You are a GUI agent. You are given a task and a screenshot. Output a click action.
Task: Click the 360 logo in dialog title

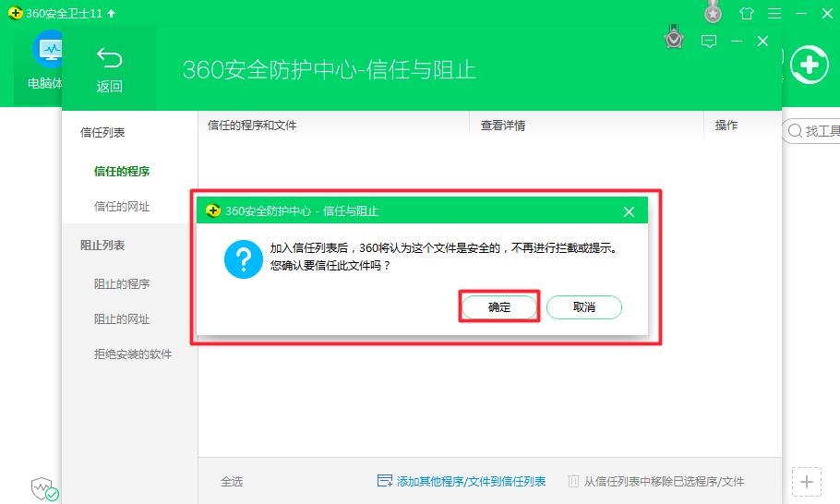point(212,211)
